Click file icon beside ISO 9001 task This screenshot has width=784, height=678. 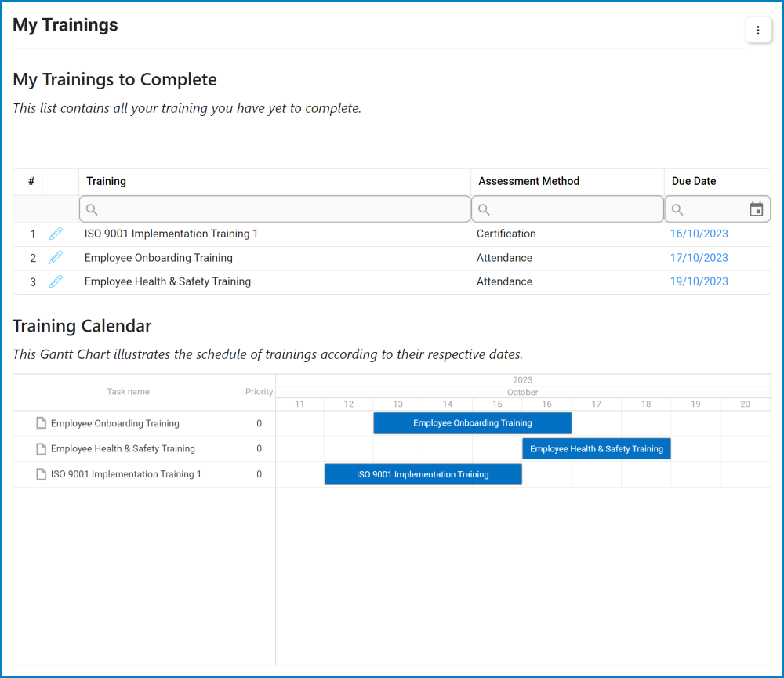41,474
